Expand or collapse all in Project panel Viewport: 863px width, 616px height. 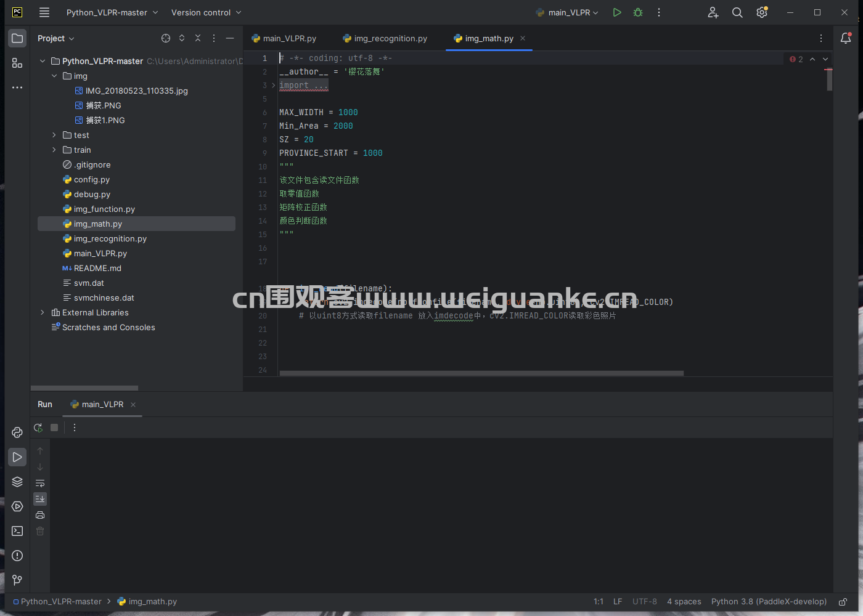[182, 38]
